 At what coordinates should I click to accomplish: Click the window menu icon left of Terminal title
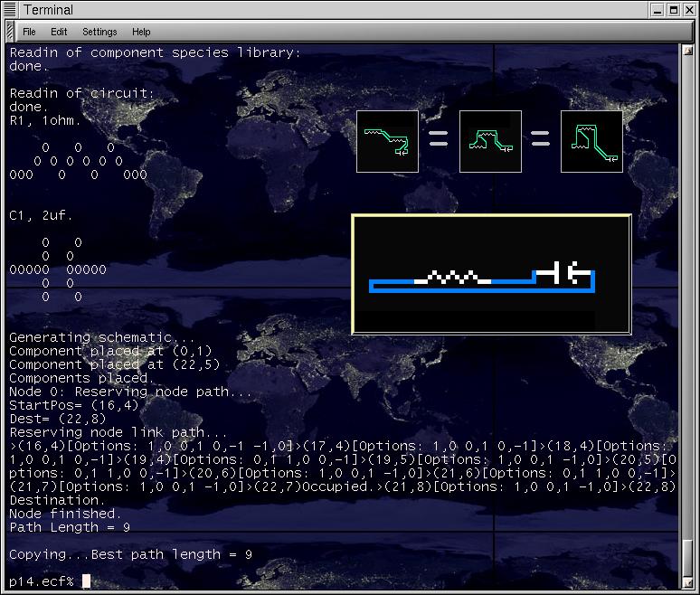(10, 10)
